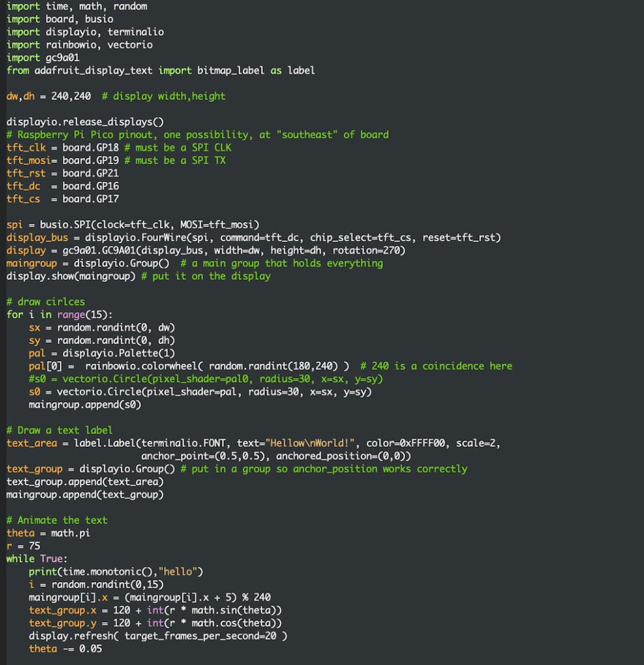Click the "Hellow\nWorld!" string literal
Viewport: 644px width, 665px height.
click(312, 443)
